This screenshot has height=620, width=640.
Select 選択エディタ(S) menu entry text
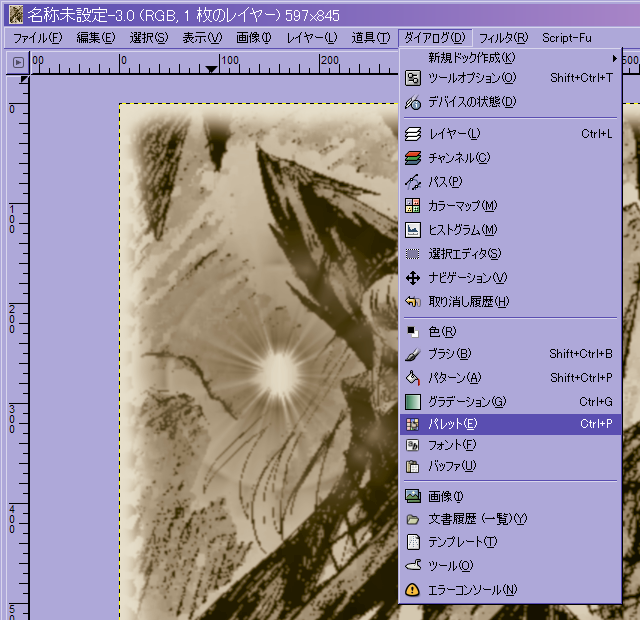pos(465,254)
